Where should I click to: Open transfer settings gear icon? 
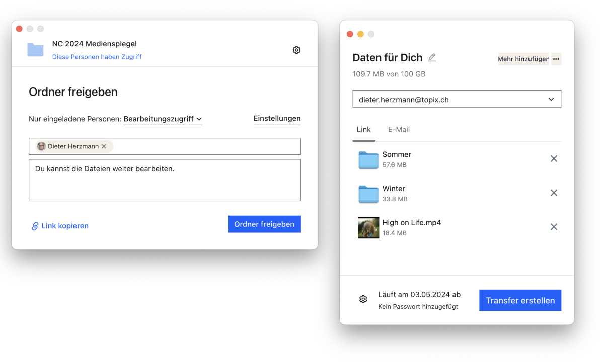pyautogui.click(x=363, y=299)
